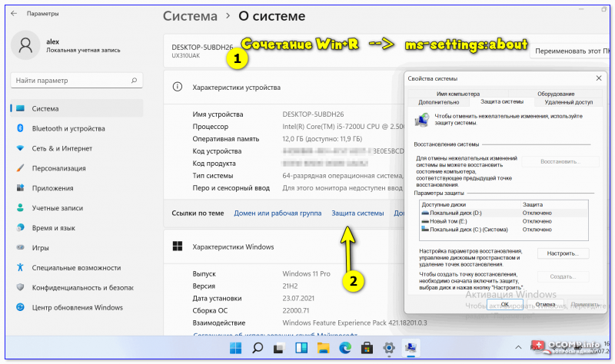The width and height of the screenshot is (615, 364).
Task: Click install date 23.07.2021
Action: (x=298, y=299)
